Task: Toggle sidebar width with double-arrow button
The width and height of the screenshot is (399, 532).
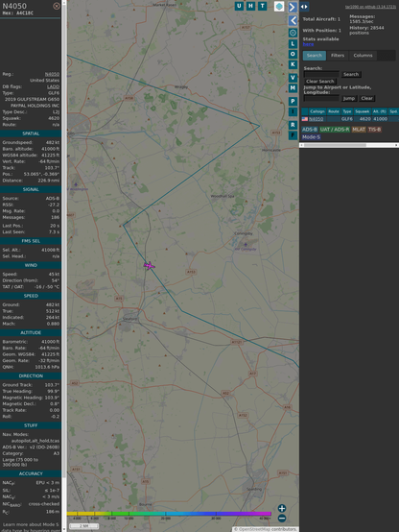Action: (304, 7)
